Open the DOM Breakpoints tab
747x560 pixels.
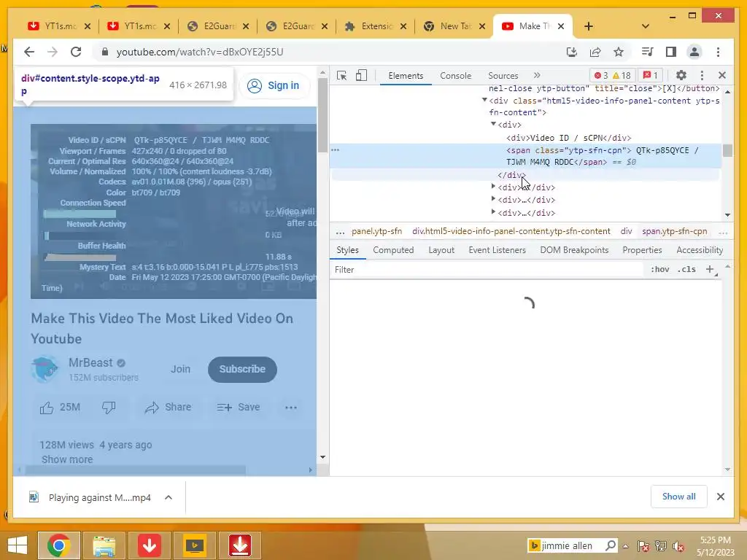pos(574,250)
